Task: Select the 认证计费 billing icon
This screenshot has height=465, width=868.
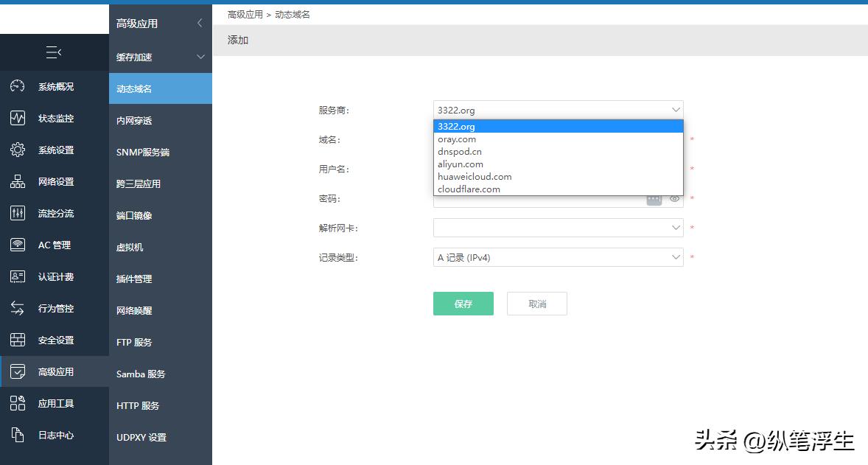Action: 17,276
